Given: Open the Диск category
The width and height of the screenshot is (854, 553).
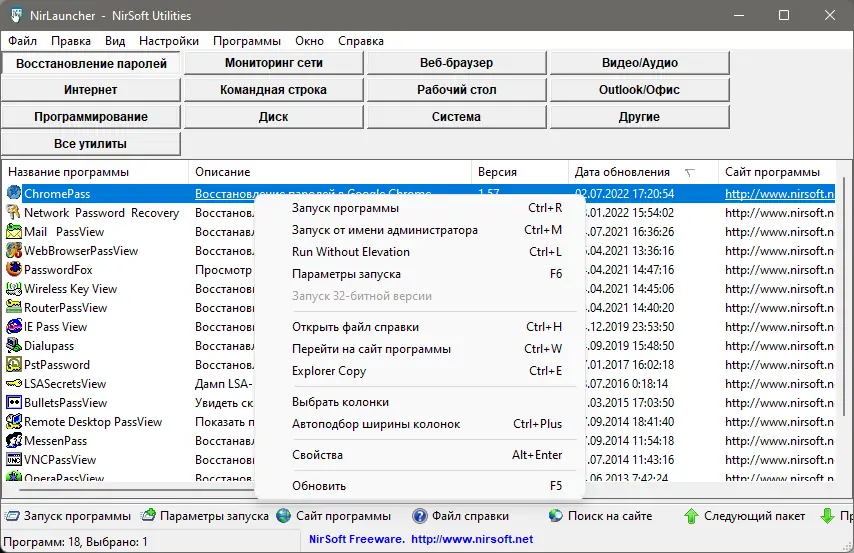Looking at the screenshot, I should click(x=273, y=117).
